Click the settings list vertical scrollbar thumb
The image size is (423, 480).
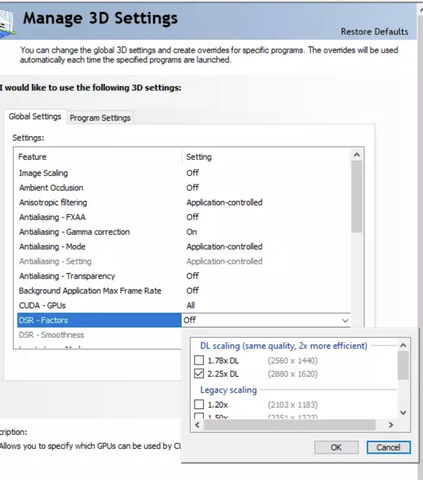tap(357, 196)
